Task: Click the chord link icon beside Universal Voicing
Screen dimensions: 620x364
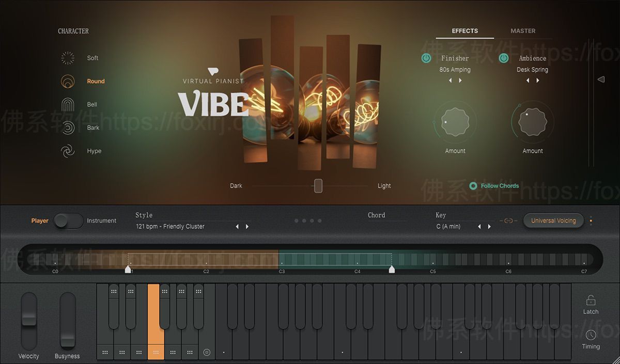Action: coord(508,221)
